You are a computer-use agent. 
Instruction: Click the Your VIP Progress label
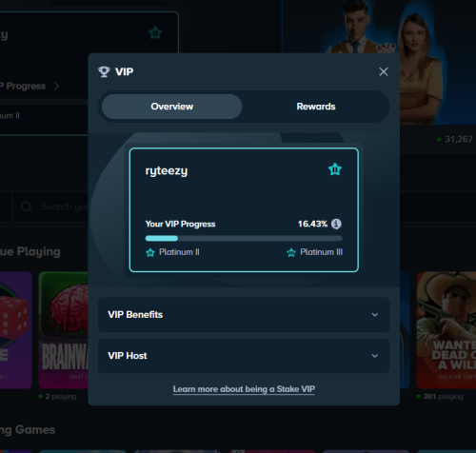pyautogui.click(x=180, y=224)
